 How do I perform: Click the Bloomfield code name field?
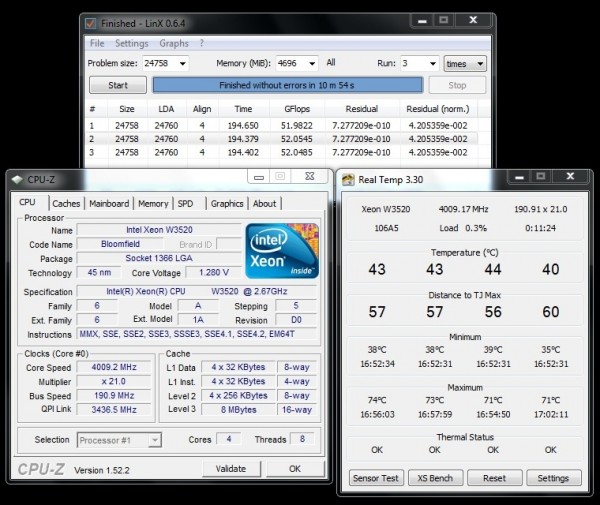pyautogui.click(x=121, y=244)
